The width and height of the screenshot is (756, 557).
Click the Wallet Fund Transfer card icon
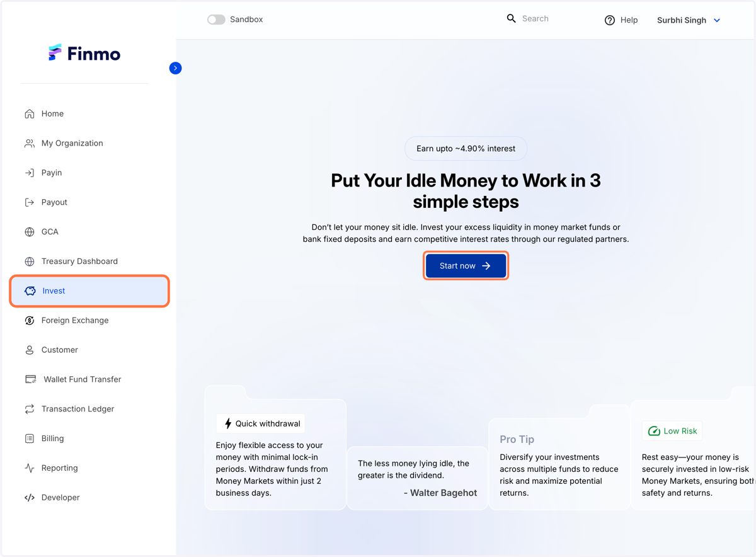point(30,379)
